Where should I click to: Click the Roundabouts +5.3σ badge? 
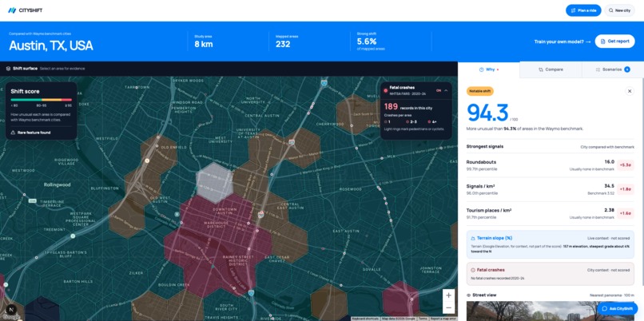pos(626,165)
